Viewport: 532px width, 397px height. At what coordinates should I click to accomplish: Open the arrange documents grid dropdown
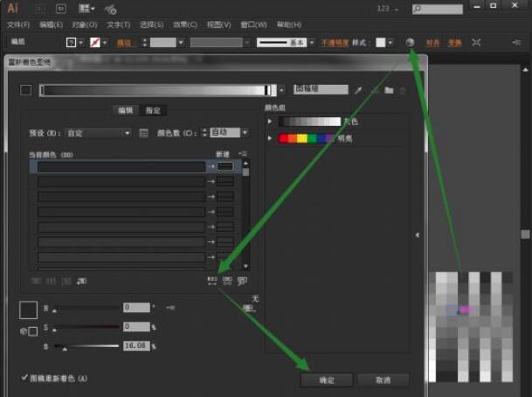(86, 9)
